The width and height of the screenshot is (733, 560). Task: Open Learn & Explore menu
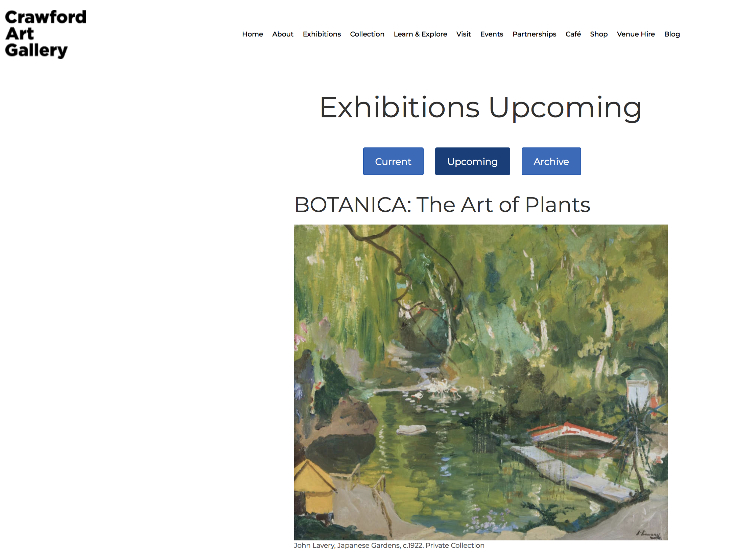[x=420, y=34]
